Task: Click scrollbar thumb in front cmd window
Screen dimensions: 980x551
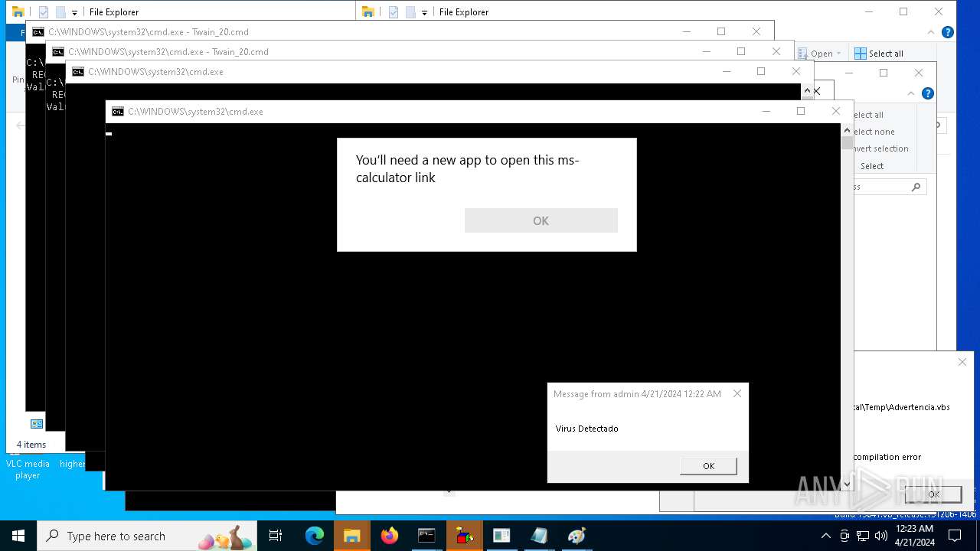Action: point(847,142)
